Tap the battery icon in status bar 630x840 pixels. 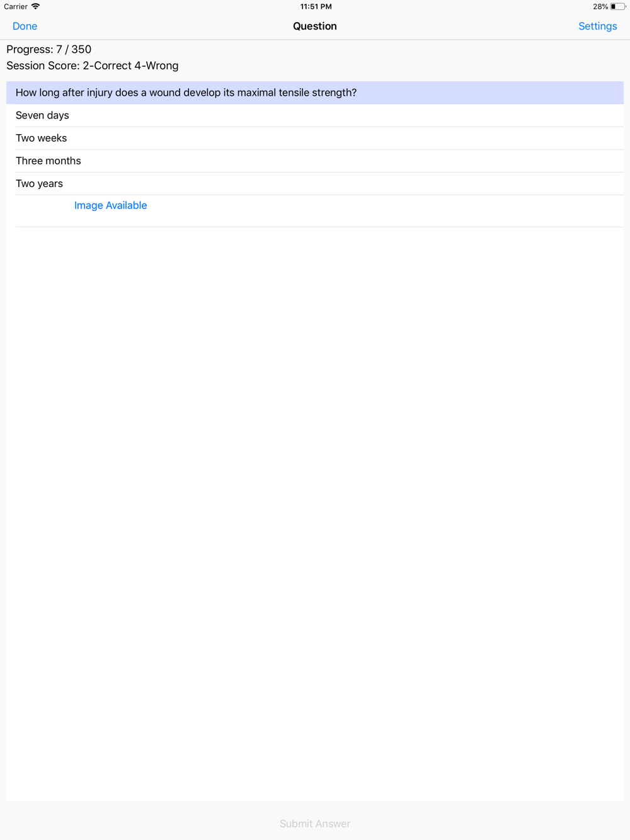[x=617, y=6]
